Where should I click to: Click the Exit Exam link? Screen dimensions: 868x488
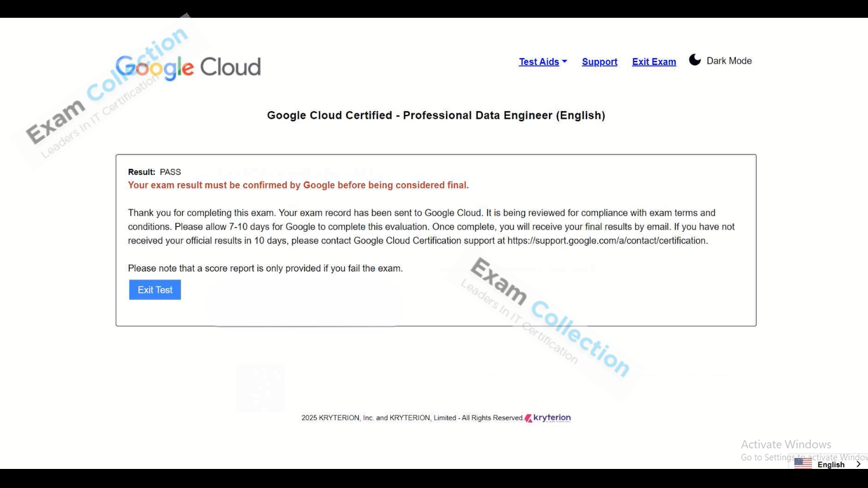pyautogui.click(x=654, y=62)
